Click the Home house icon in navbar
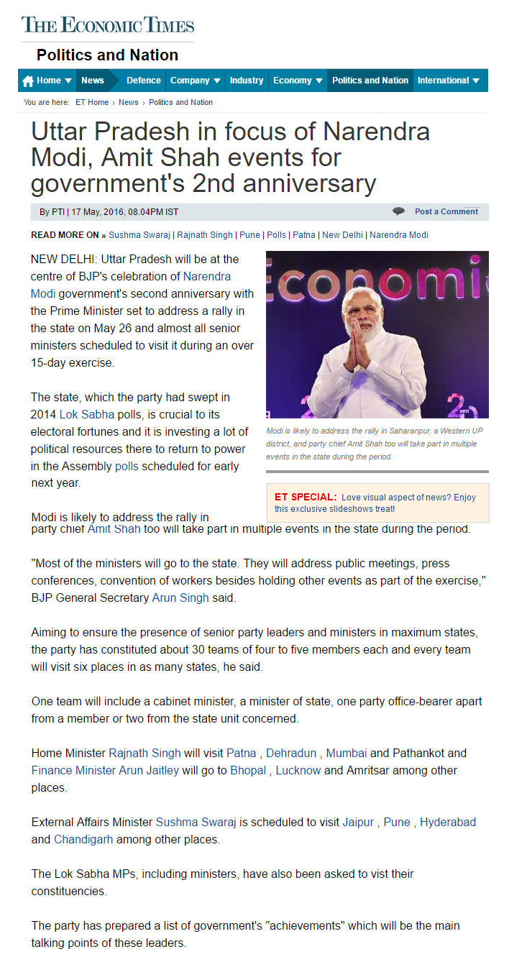Viewport: 527px width, 980px height. [x=29, y=81]
